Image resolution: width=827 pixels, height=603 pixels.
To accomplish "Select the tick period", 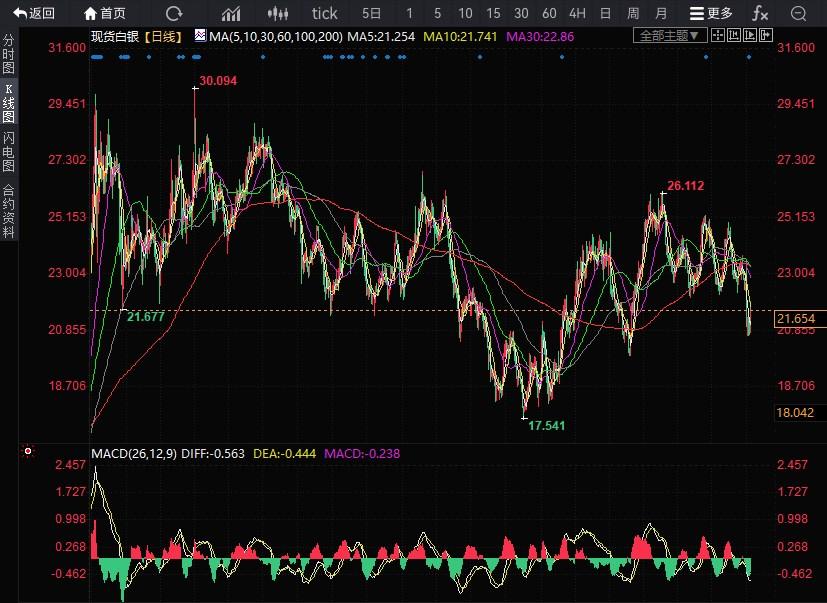I will pyautogui.click(x=325, y=13).
